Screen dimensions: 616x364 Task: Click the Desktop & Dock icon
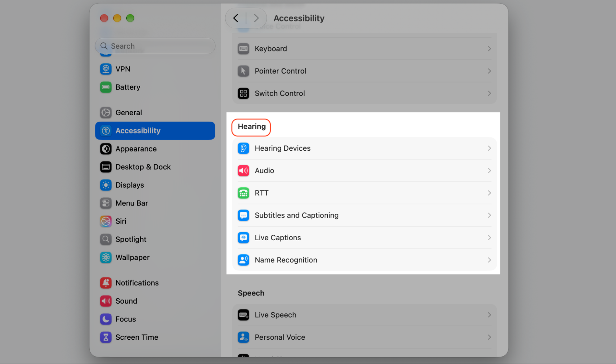coord(106,167)
